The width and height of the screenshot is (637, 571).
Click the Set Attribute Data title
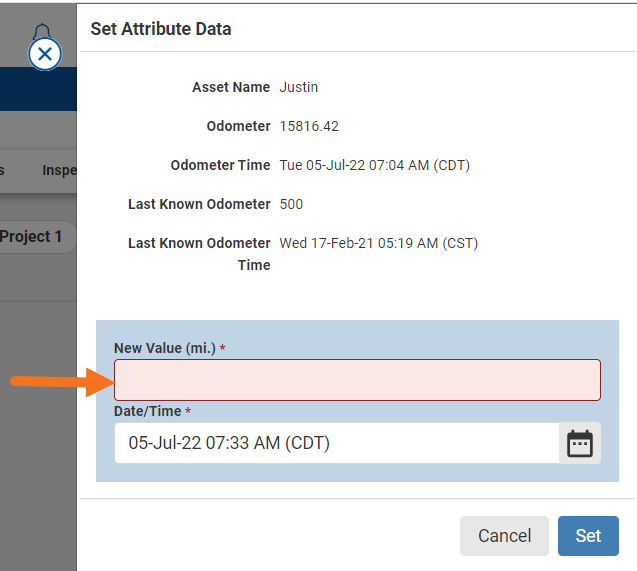coord(161,29)
